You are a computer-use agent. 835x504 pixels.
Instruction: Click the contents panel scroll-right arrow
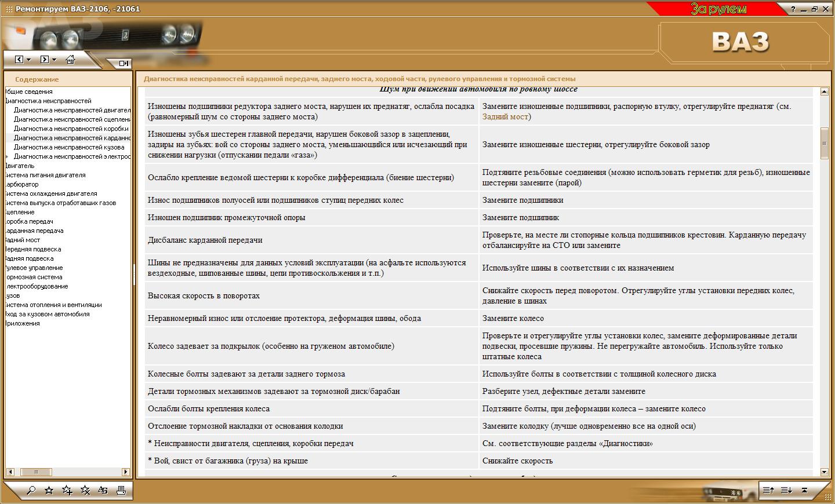(x=126, y=472)
